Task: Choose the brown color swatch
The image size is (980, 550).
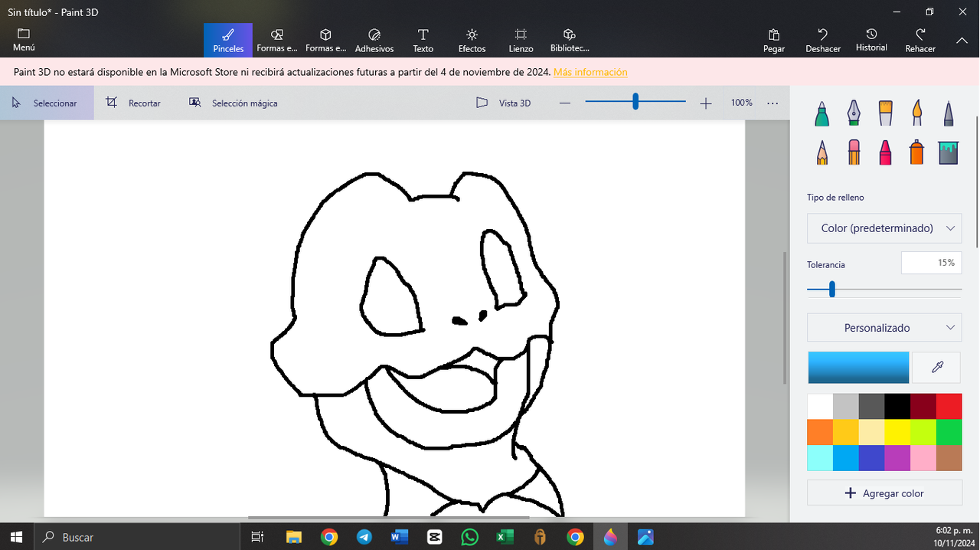Action: coord(949,458)
